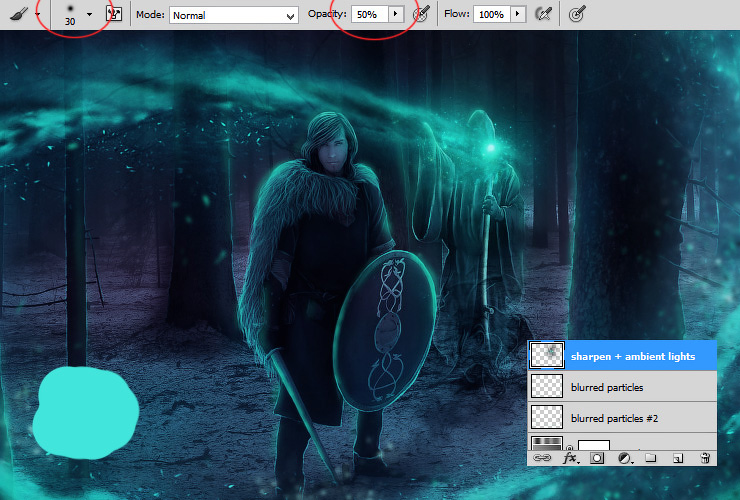Open the fx layer style menu

[x=570, y=458]
